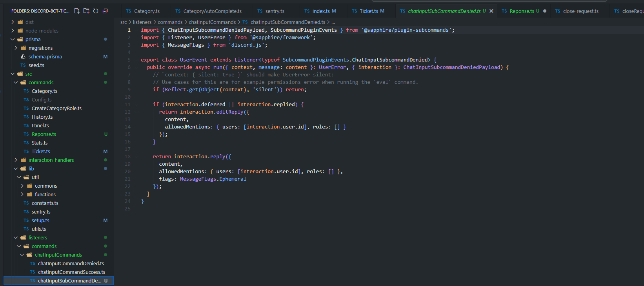
Task: Click line number 18 in the gutter
Action: [x=127, y=157]
